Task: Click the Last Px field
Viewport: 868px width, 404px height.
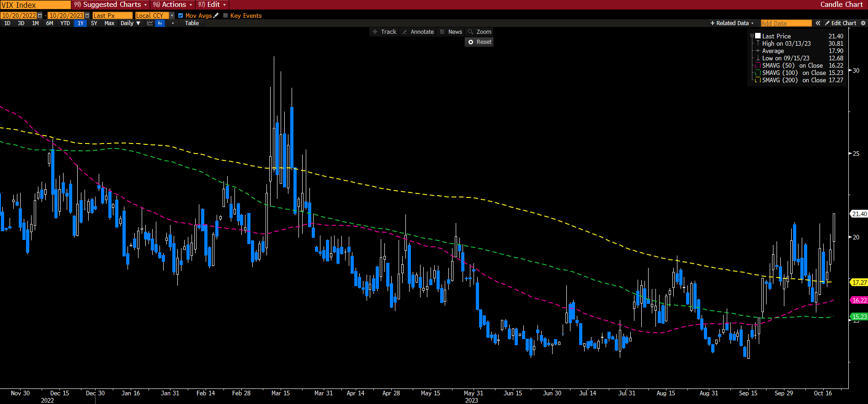Action: (112, 16)
